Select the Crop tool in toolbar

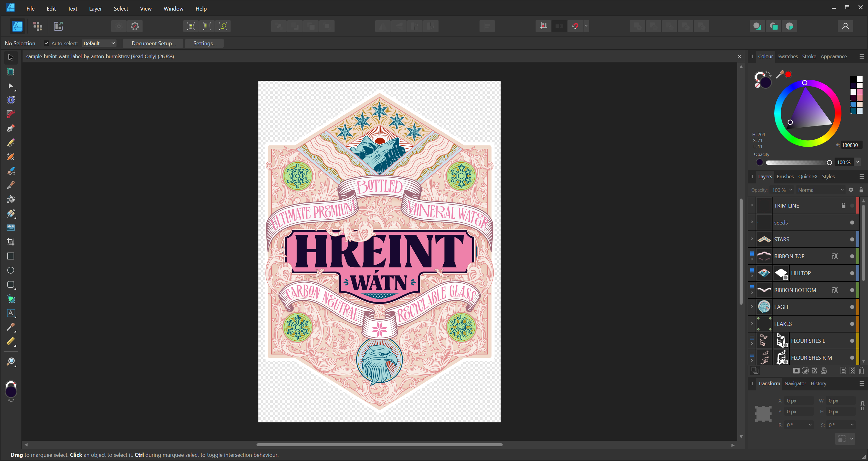[x=11, y=242]
